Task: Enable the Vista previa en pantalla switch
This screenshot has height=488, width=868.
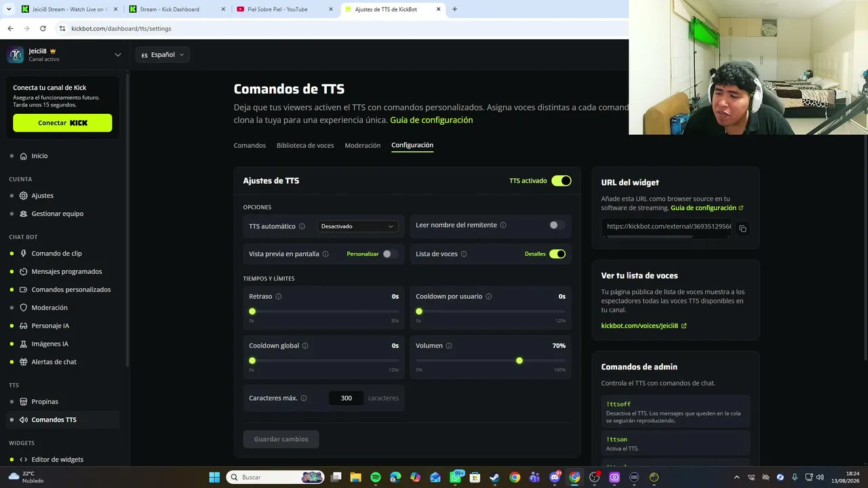Action: pos(390,254)
